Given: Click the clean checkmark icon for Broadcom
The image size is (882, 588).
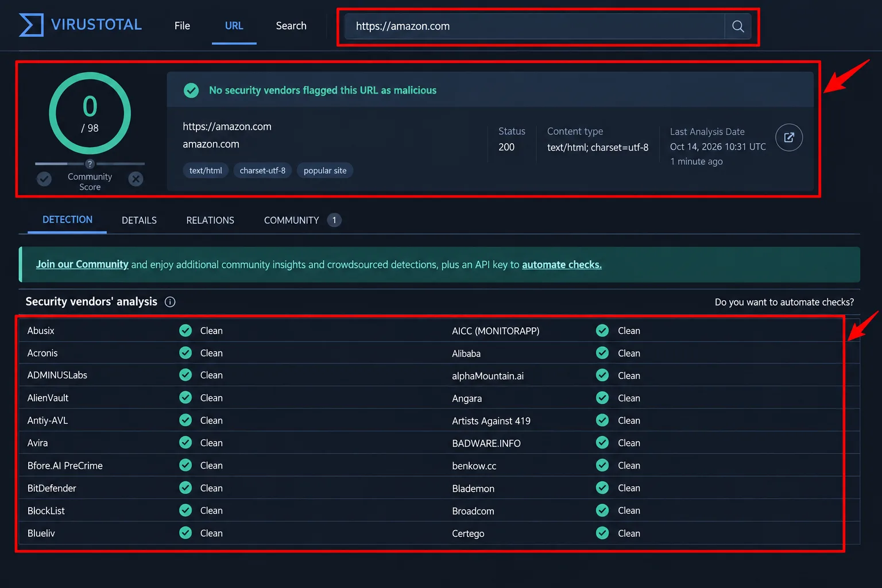Looking at the screenshot, I should (x=602, y=510).
